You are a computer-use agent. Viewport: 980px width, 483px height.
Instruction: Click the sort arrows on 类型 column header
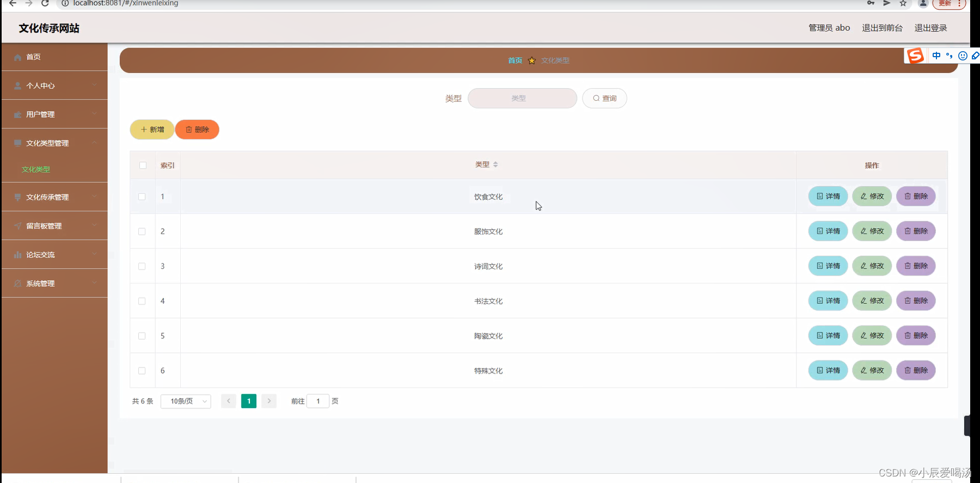pos(495,164)
